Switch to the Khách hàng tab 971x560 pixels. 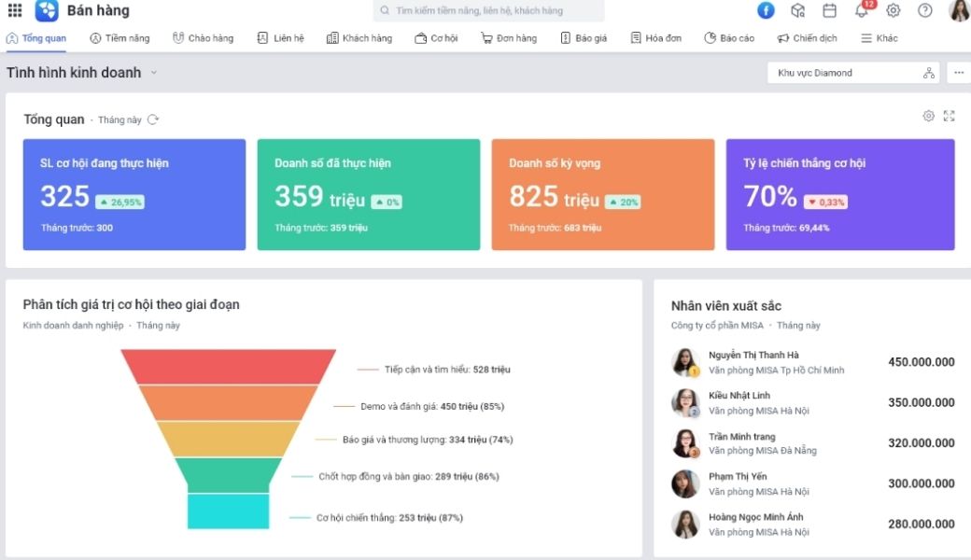click(x=359, y=38)
